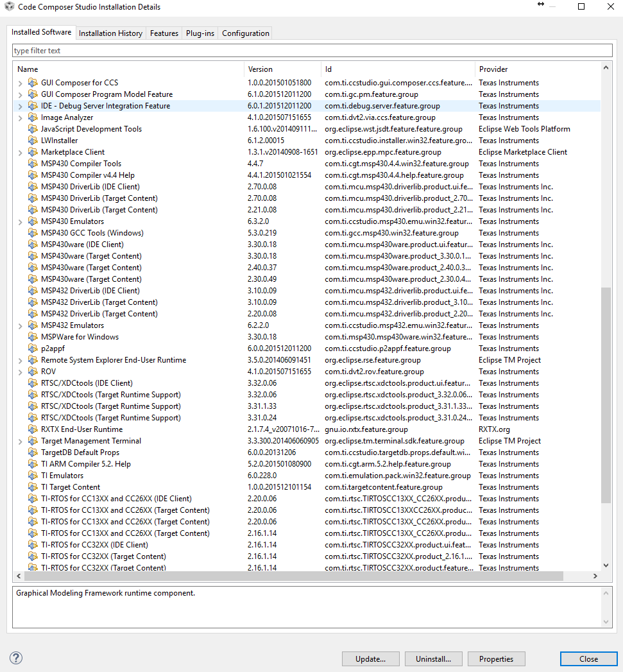623x672 pixels.
Task: Click the Update... button
Action: [x=371, y=659]
